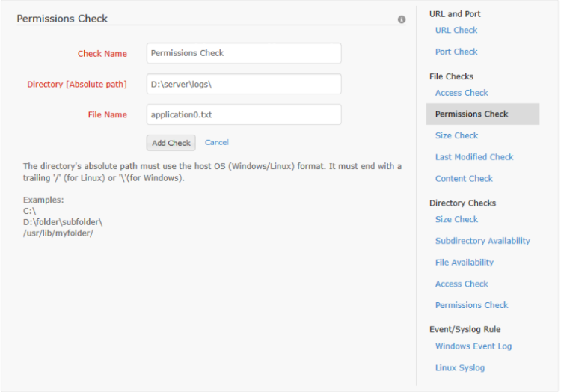This screenshot has height=392, width=561.
Task: Select highlighted Permissions Check under File Checks
Action: (x=471, y=114)
